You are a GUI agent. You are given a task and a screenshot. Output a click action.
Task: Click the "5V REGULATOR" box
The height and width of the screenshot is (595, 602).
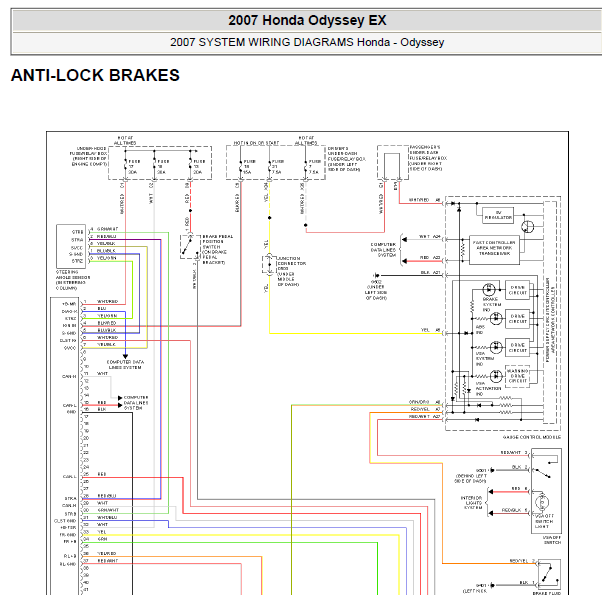(498, 215)
